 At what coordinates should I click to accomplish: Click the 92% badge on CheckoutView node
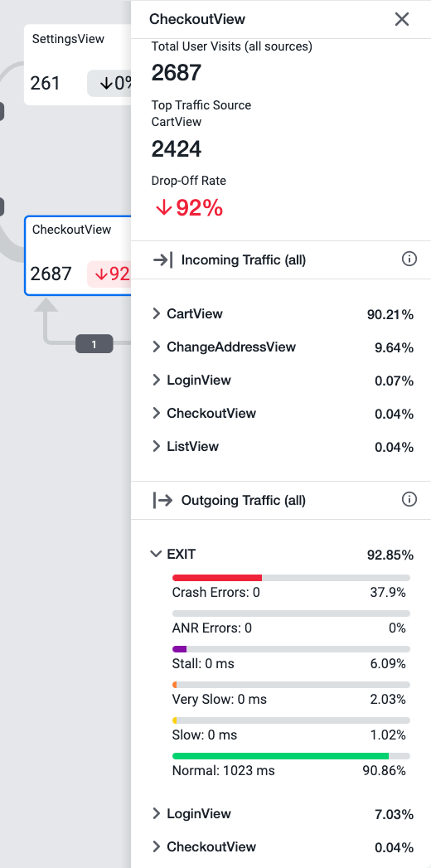pos(109,274)
